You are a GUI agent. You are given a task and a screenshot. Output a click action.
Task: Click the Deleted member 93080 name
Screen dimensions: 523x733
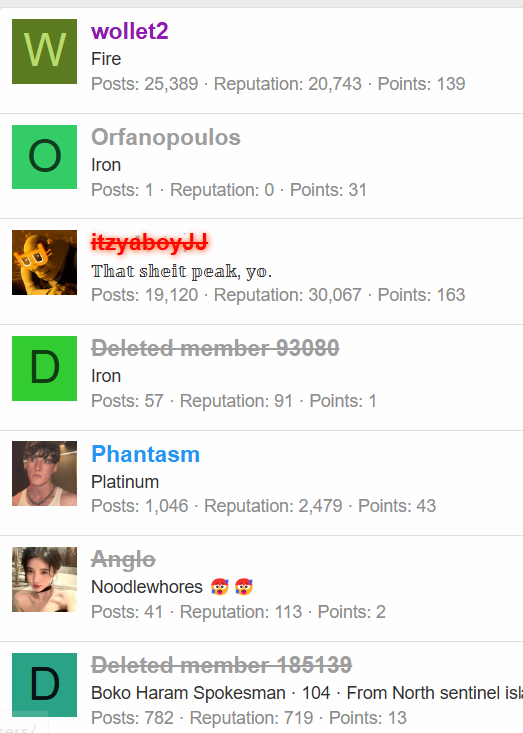(215, 348)
